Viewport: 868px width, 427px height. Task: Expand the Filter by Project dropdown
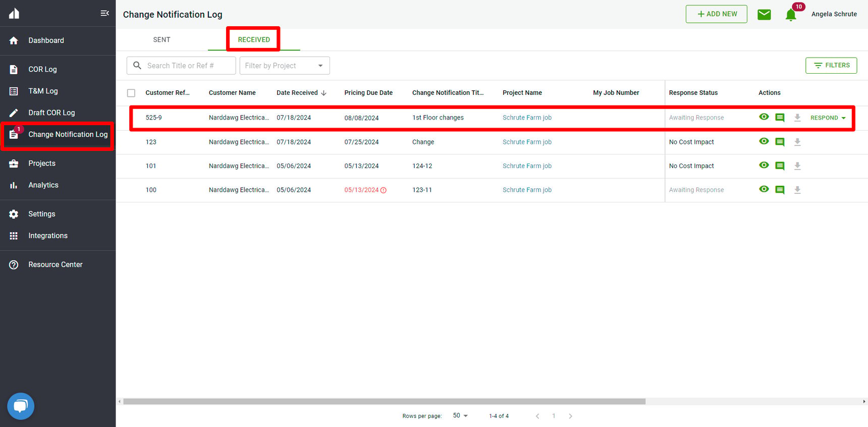[x=285, y=66]
